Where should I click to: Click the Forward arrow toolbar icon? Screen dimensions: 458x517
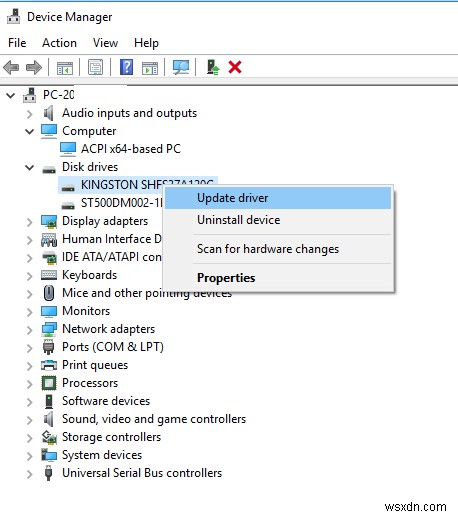34,67
